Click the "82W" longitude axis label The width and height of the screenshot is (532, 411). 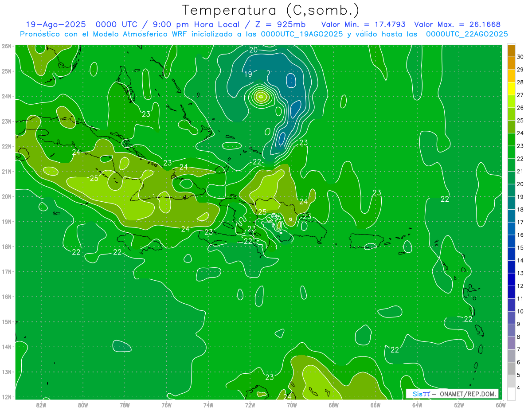[41, 404]
